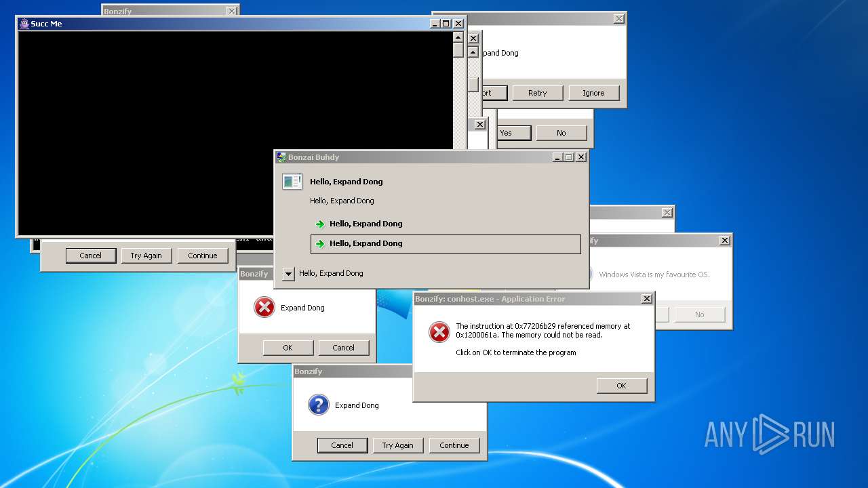The width and height of the screenshot is (868, 488).
Task: Maximize the Bonzai Buhdy dialog
Action: pos(568,157)
